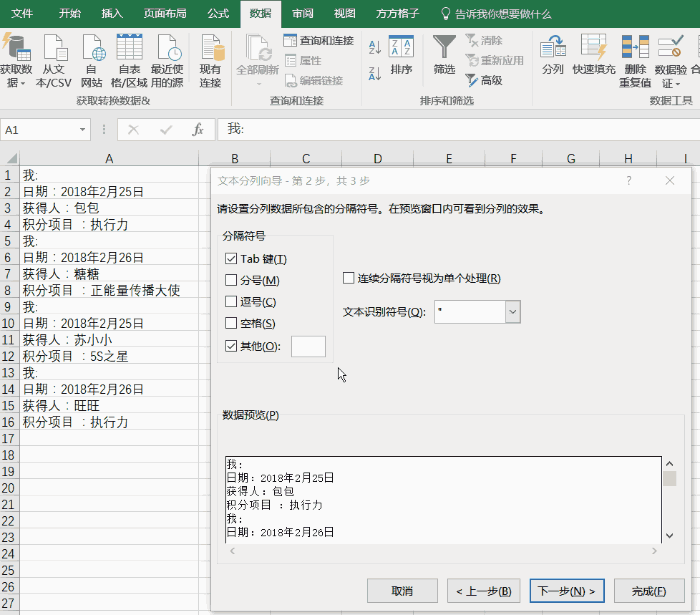Open 高级 advanced filter
The image size is (700, 615).
(483, 80)
